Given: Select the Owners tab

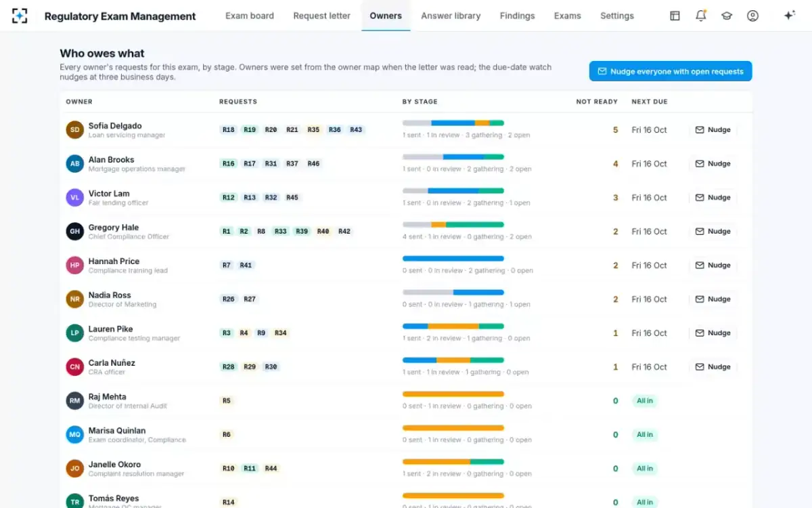Looking at the screenshot, I should click(386, 16).
